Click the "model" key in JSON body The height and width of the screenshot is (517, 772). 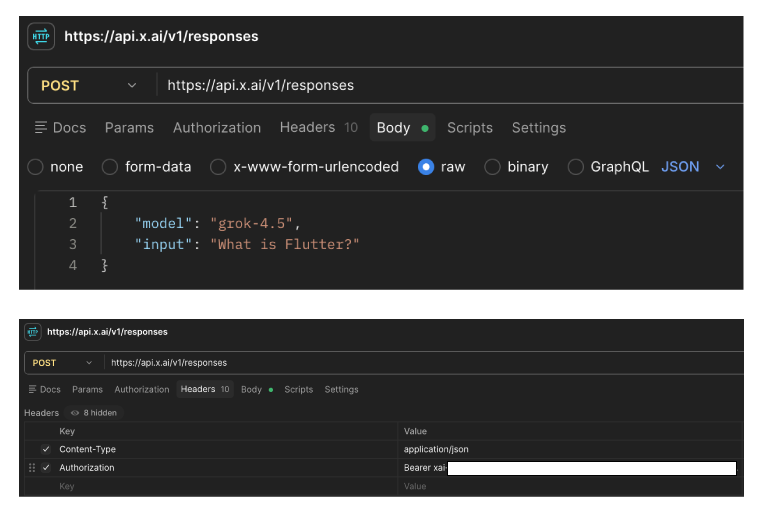[163, 224]
